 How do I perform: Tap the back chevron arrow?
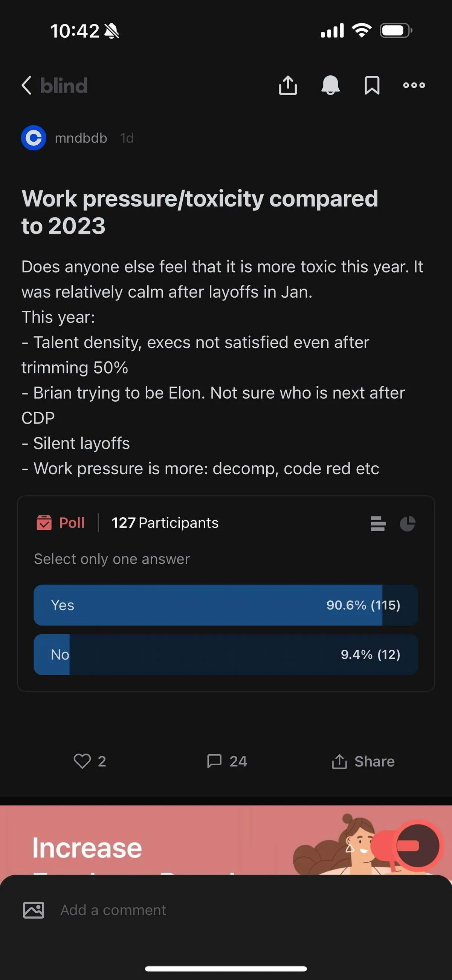tap(27, 85)
